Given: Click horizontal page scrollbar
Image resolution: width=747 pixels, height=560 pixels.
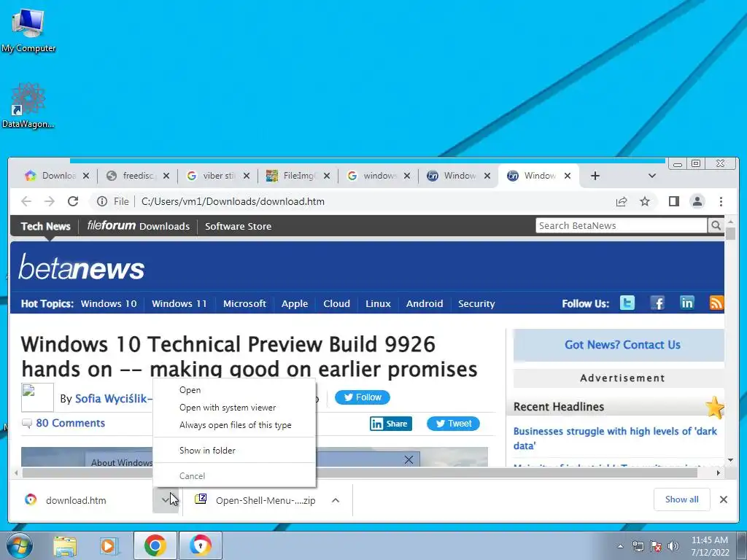Looking at the screenshot, I should click(360, 472).
